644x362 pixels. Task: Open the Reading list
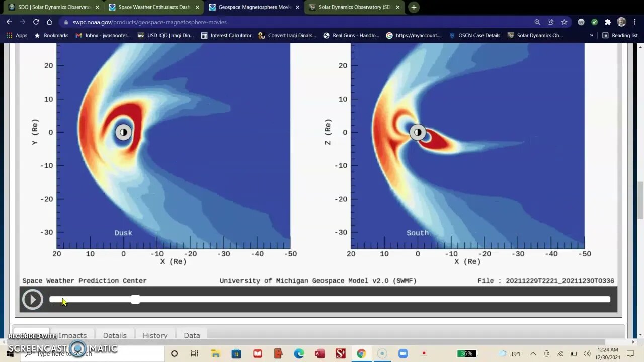pos(620,36)
